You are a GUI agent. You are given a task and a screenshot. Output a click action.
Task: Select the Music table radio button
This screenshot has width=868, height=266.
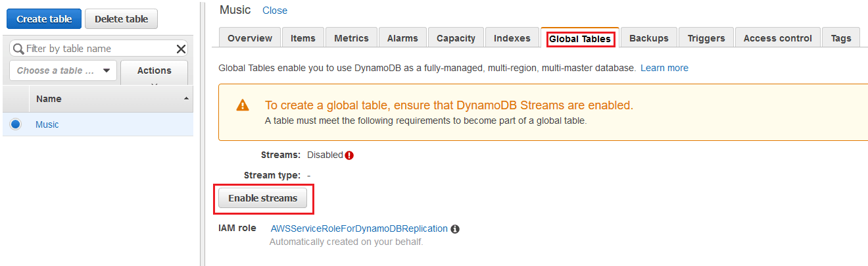coord(16,124)
